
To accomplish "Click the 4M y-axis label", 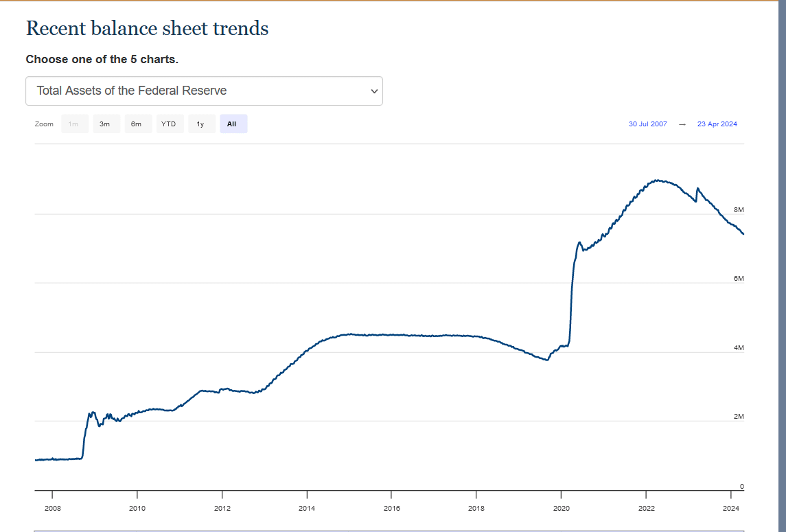I will 739,347.
